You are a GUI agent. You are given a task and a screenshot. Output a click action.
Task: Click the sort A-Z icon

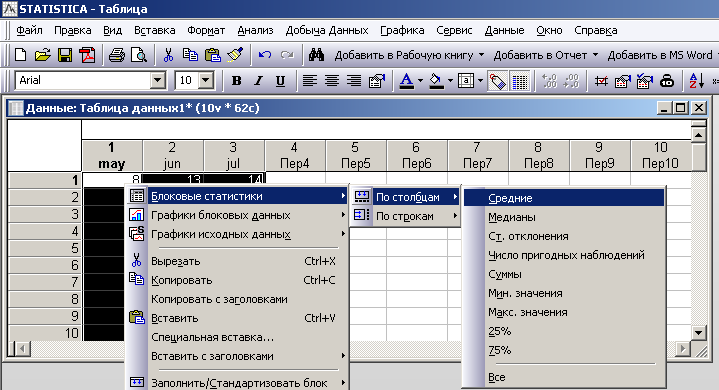pos(697,81)
